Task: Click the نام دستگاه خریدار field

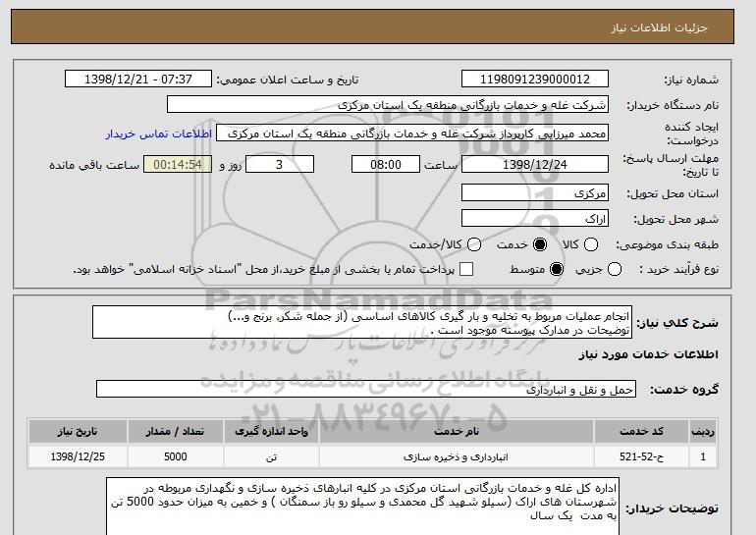Action: coord(388,105)
